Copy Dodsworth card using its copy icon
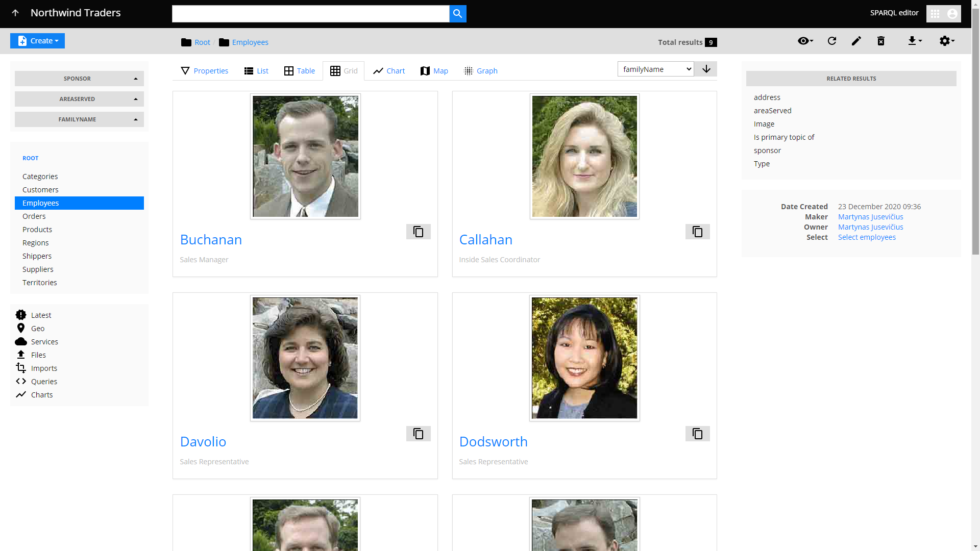The width and height of the screenshot is (980, 551). click(x=698, y=434)
